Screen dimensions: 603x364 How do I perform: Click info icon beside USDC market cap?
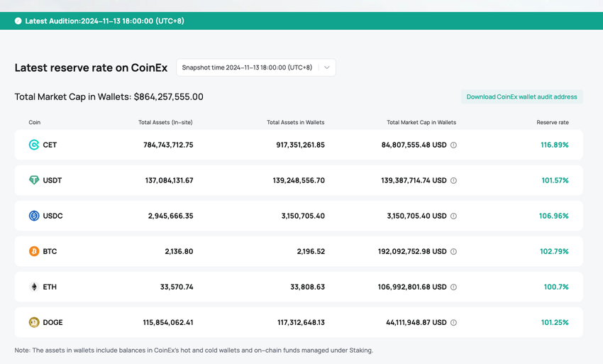point(454,216)
